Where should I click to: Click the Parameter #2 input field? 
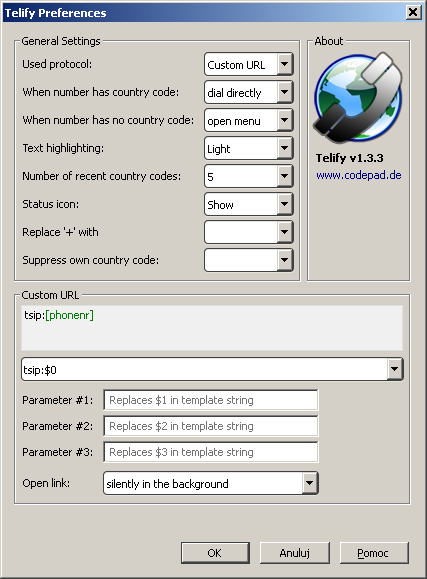(211, 426)
